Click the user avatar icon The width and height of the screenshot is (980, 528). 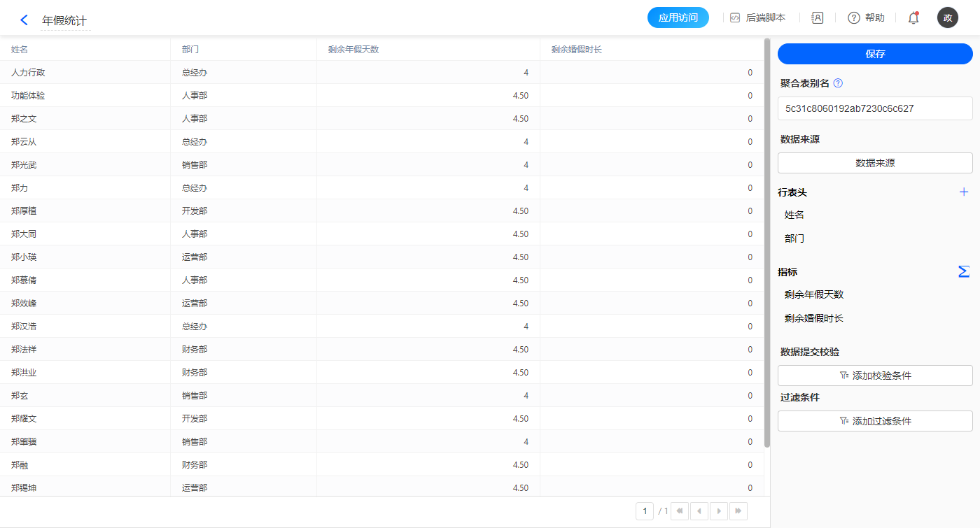pyautogui.click(x=947, y=18)
